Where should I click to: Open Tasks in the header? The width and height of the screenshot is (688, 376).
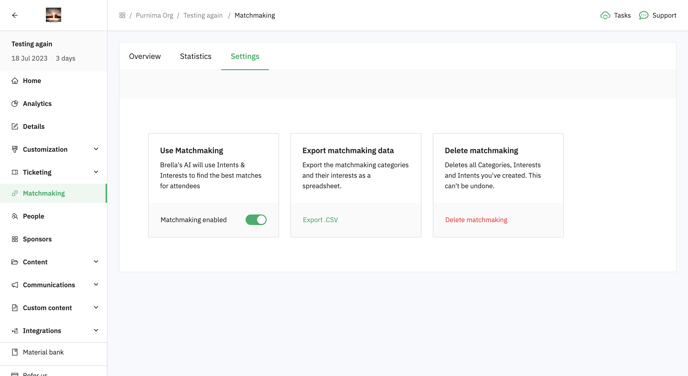point(622,15)
